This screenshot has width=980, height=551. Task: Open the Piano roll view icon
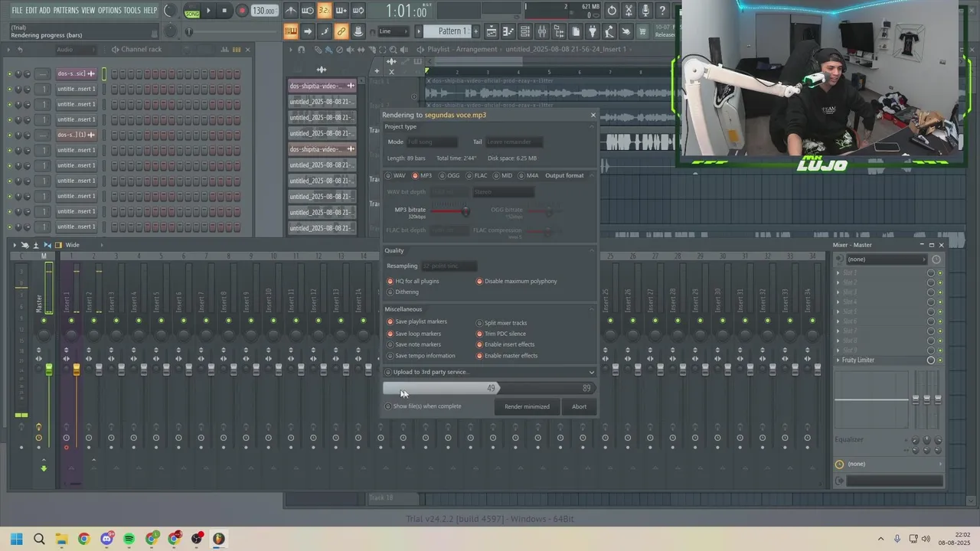coord(508,31)
